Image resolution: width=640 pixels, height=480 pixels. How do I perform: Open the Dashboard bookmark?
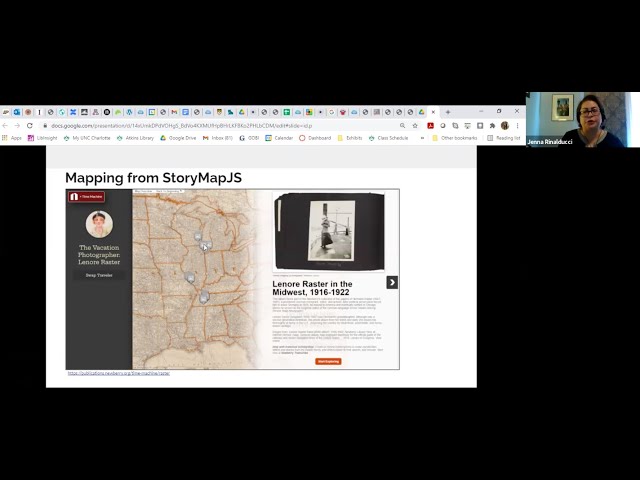315,138
